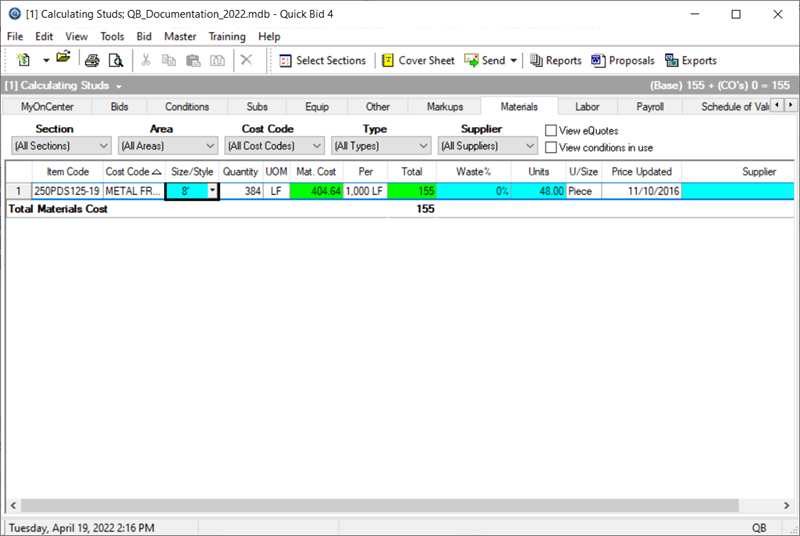800x536 pixels.
Task: Click the tab strip right scroll arrow
Action: 790,105
